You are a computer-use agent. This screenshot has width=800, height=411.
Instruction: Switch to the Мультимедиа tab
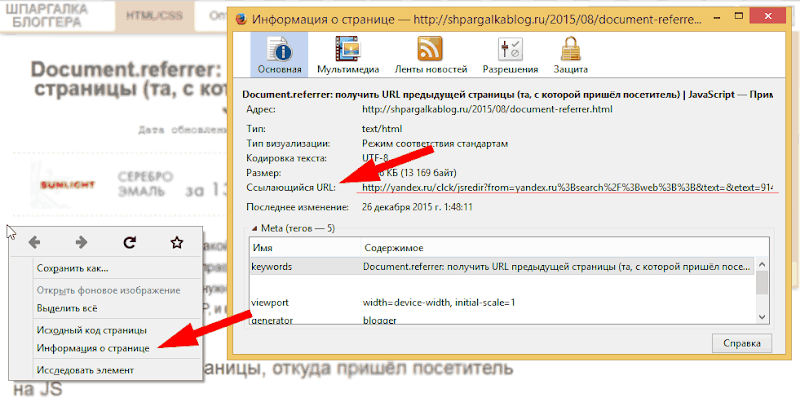[348, 55]
